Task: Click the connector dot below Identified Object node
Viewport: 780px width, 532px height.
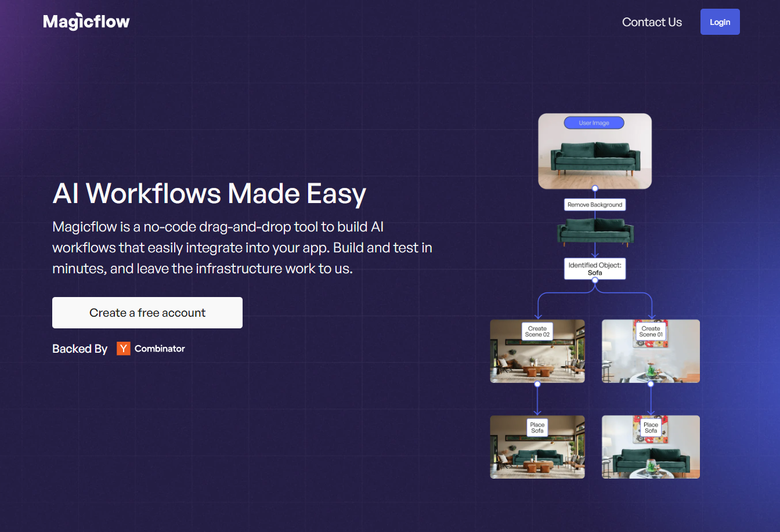Action: click(x=595, y=280)
